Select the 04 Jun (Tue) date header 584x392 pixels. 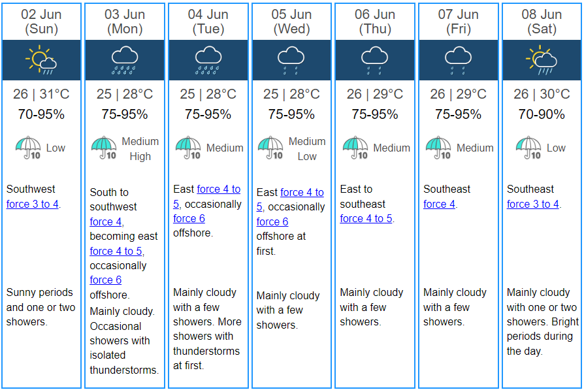click(208, 22)
